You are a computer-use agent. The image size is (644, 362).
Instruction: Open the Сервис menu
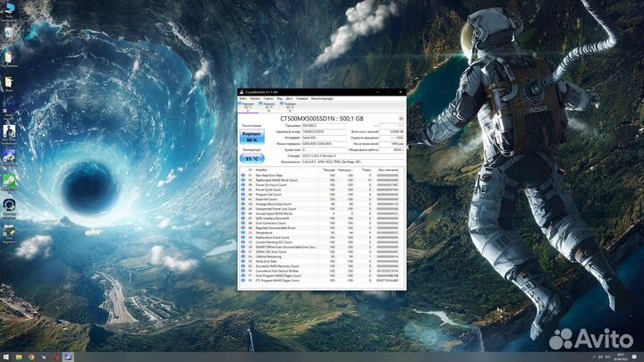point(268,98)
